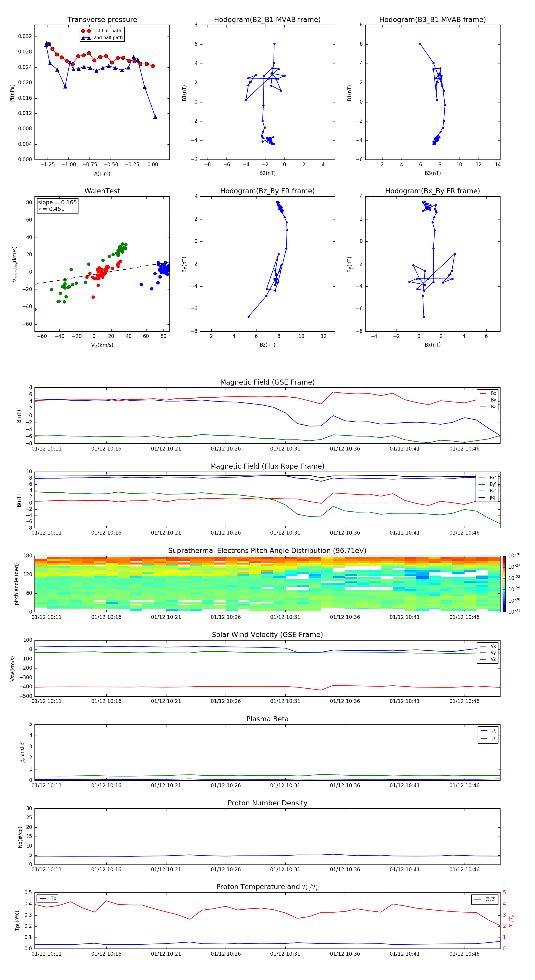Click '01/12 10:31' tick on GSE magnetic field plot
This screenshot has height=980, width=535.
click(x=285, y=449)
